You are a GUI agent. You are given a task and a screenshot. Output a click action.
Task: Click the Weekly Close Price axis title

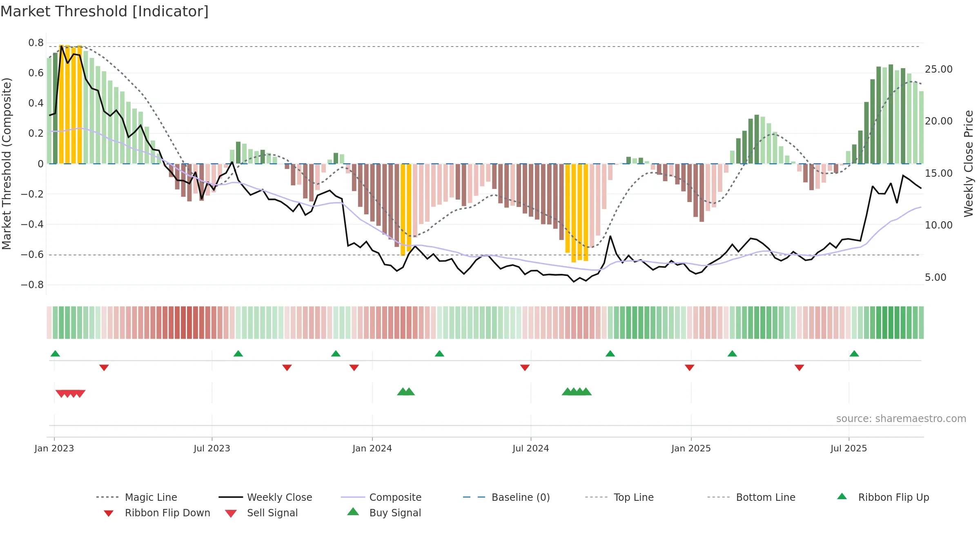coord(968,164)
